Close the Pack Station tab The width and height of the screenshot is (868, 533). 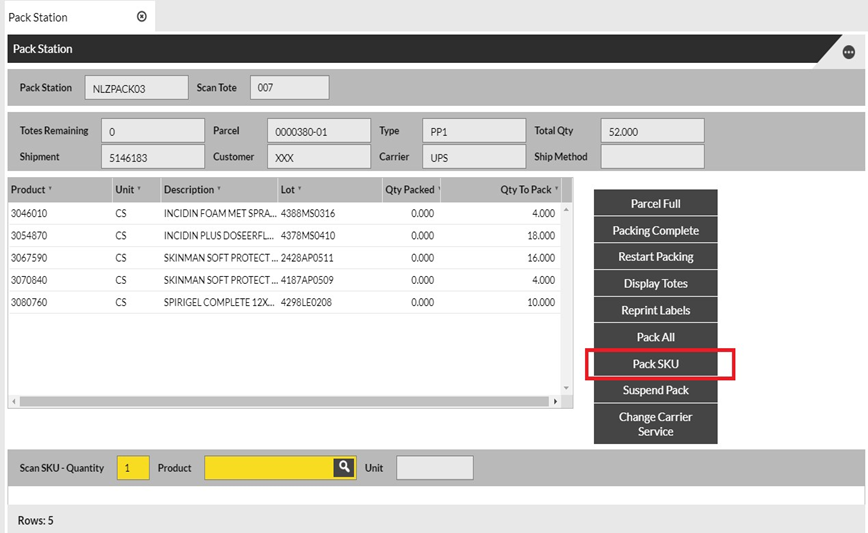[x=141, y=17]
